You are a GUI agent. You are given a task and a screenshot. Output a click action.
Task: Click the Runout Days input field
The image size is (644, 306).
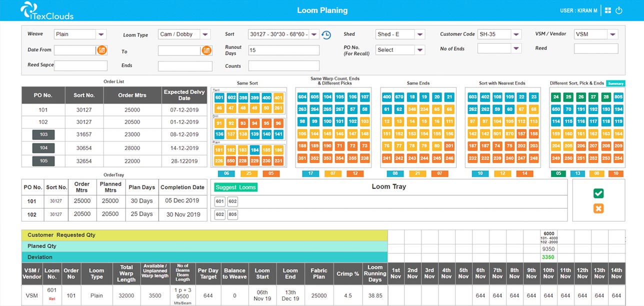point(283,50)
